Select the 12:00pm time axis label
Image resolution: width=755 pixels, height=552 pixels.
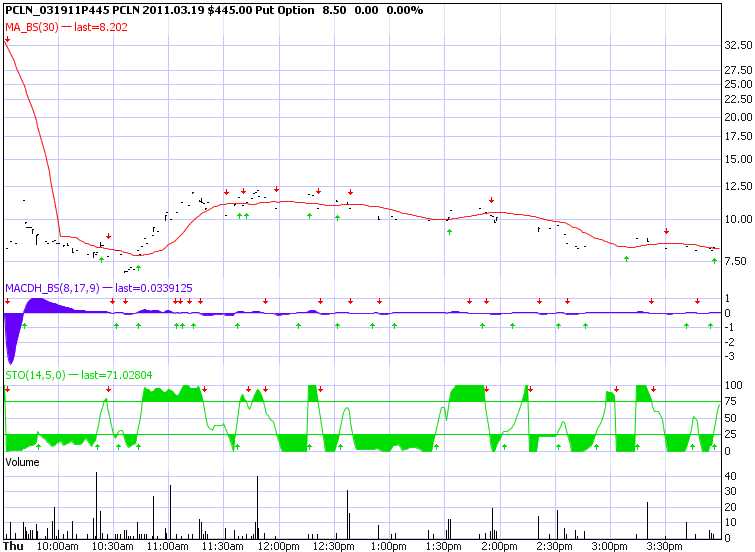(x=277, y=546)
